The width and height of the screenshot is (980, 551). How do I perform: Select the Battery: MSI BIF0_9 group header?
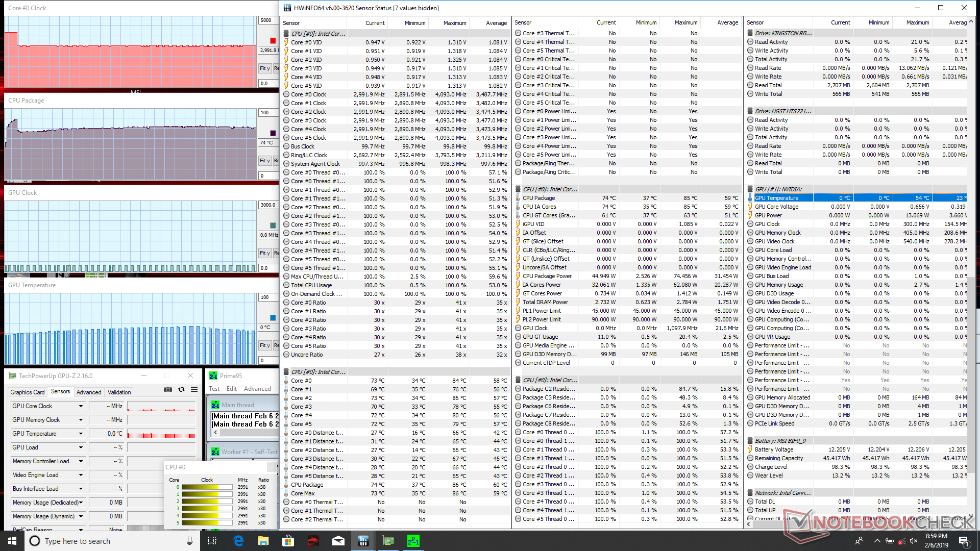[856, 441]
